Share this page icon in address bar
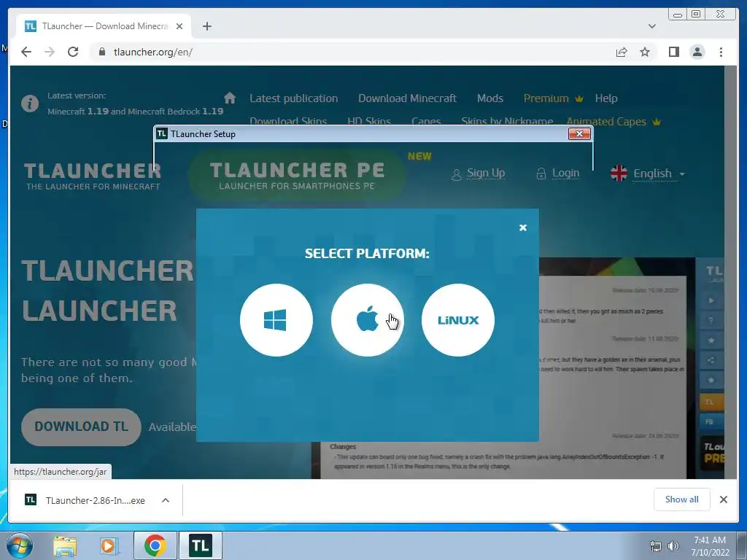 click(622, 52)
